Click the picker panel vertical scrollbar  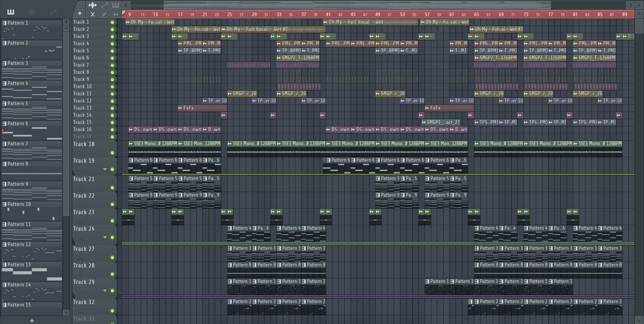[x=66, y=124]
